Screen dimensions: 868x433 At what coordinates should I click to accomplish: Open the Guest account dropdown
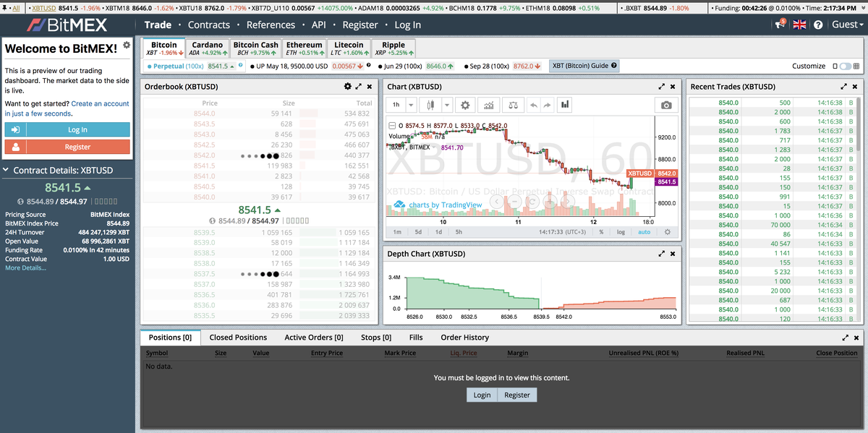tap(847, 25)
